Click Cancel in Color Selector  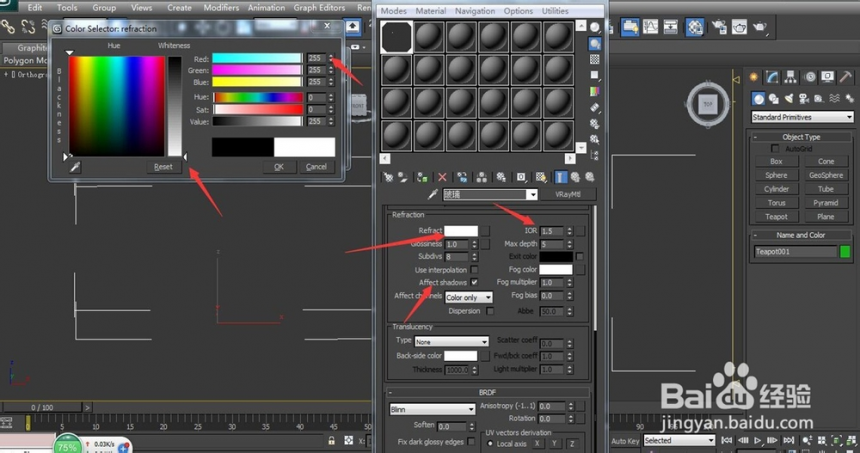point(316,167)
